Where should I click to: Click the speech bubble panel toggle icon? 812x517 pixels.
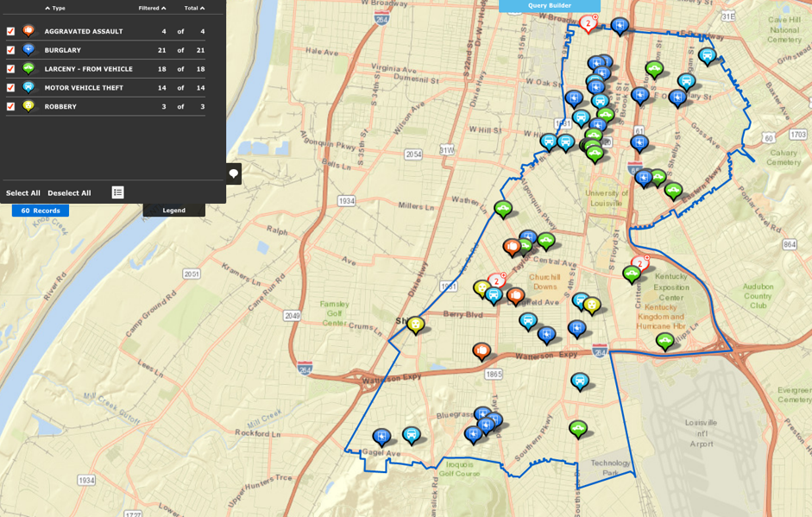tap(234, 173)
